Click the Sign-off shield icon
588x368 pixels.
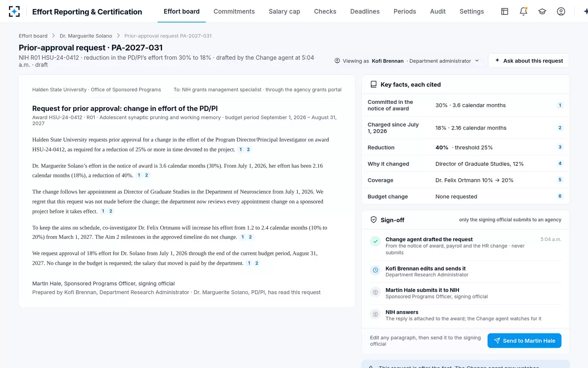373,220
